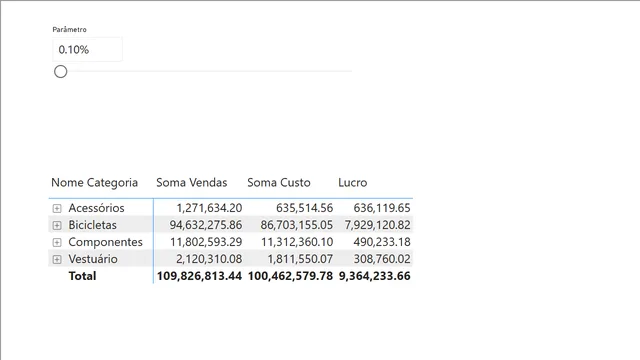The width and height of the screenshot is (640, 360).
Task: Click the Parâmetro slicer title
Action: click(69, 29)
